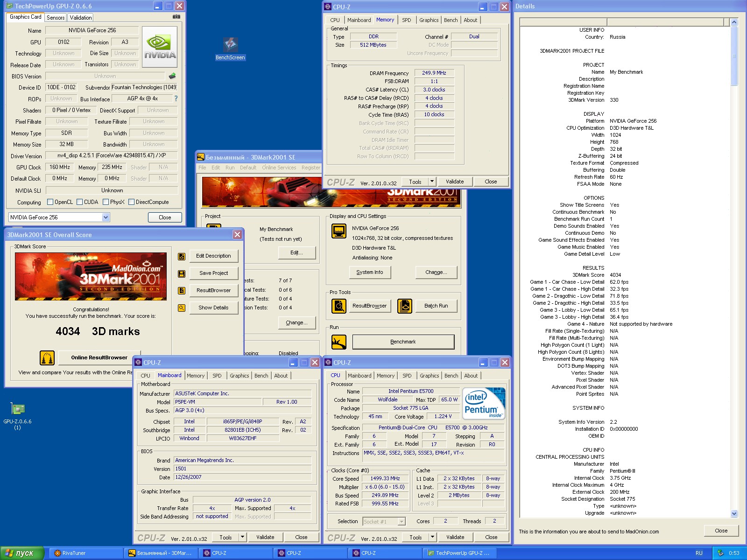The height and width of the screenshot is (560, 747).
Task: Open the Register menu in 3DMark2001
Action: [x=311, y=168]
